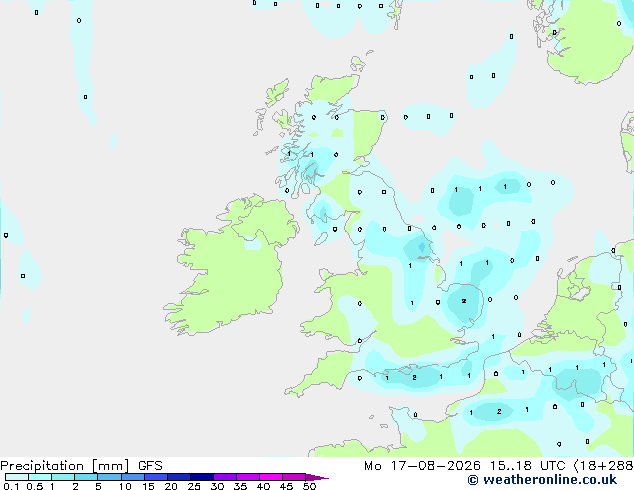This screenshot has height=490, width=634.
Task: Select the 35–40 mm violet legend swatch
Action: point(247,477)
